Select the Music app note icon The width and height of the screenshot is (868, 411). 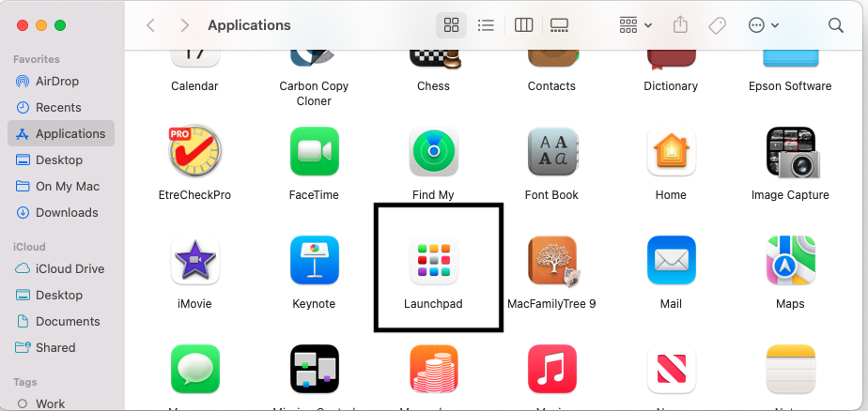click(552, 369)
